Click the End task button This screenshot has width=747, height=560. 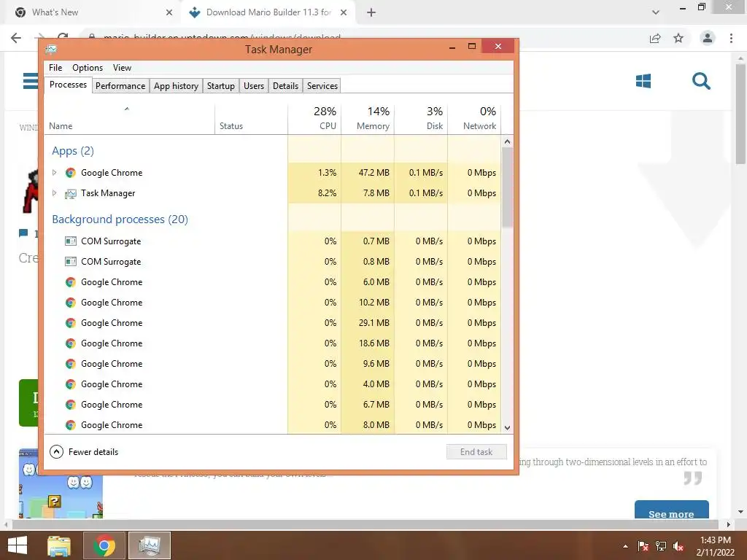(476, 452)
